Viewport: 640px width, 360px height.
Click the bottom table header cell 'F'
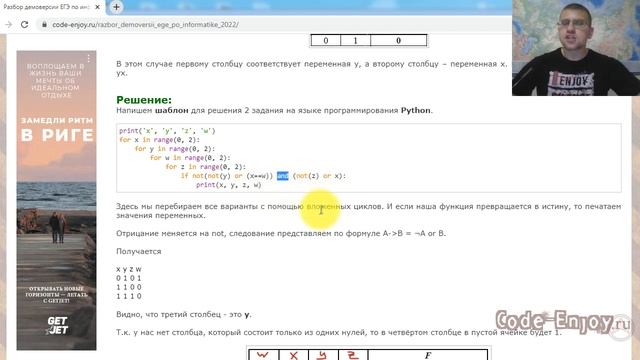pos(428,355)
